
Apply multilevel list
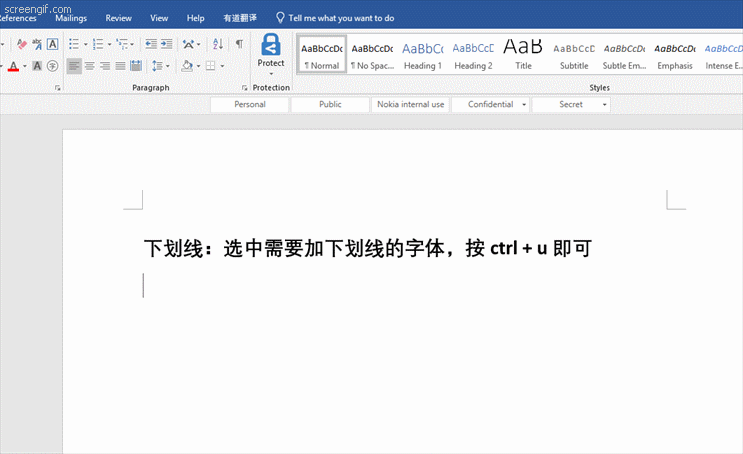pos(122,44)
